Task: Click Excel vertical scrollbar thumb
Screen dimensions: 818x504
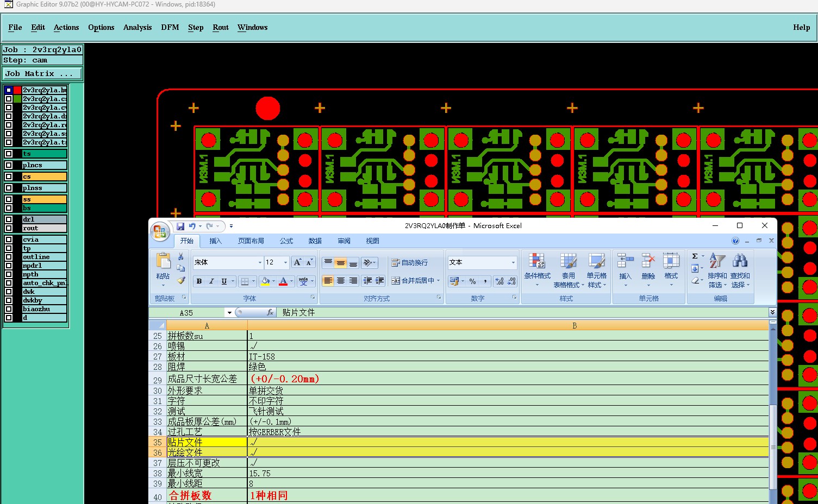Action: 773,448
